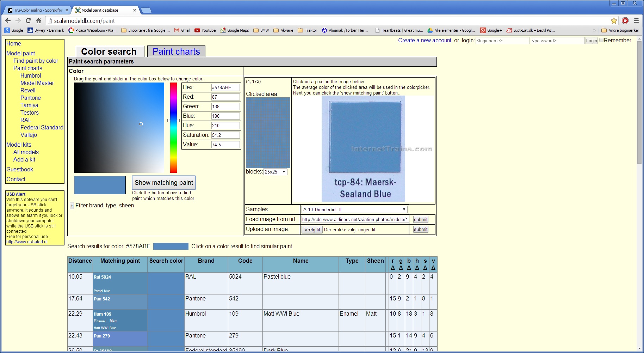Click inside the saturation-value color box

click(x=119, y=128)
